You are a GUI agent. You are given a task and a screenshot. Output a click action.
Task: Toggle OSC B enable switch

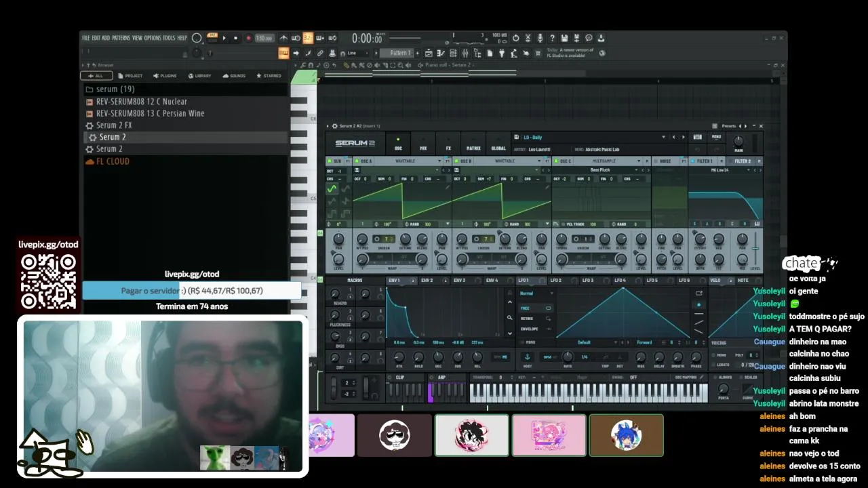tap(456, 161)
